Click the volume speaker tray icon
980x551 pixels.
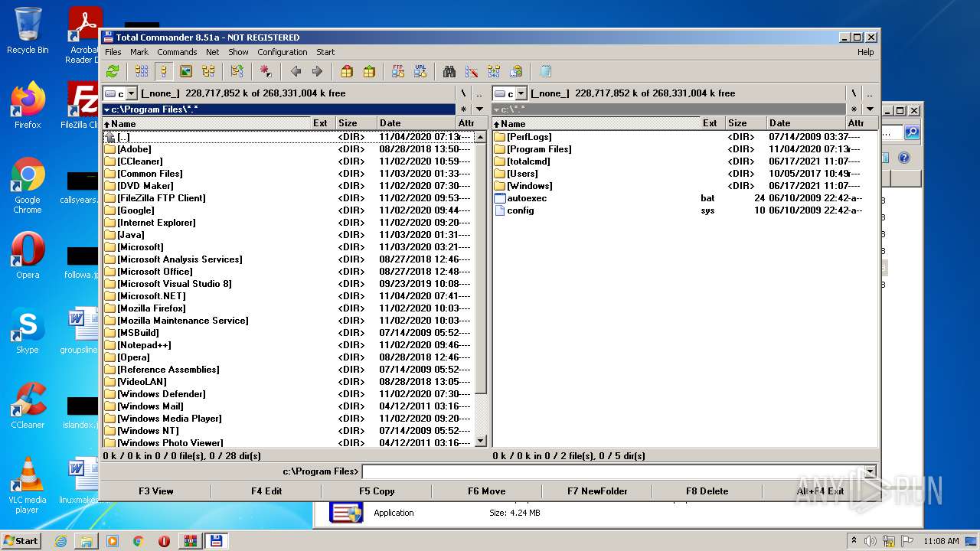coord(871,541)
